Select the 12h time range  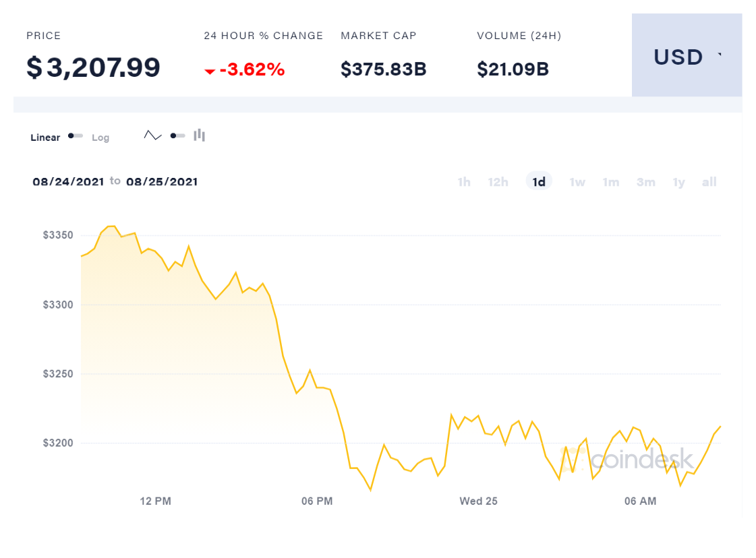(x=498, y=182)
